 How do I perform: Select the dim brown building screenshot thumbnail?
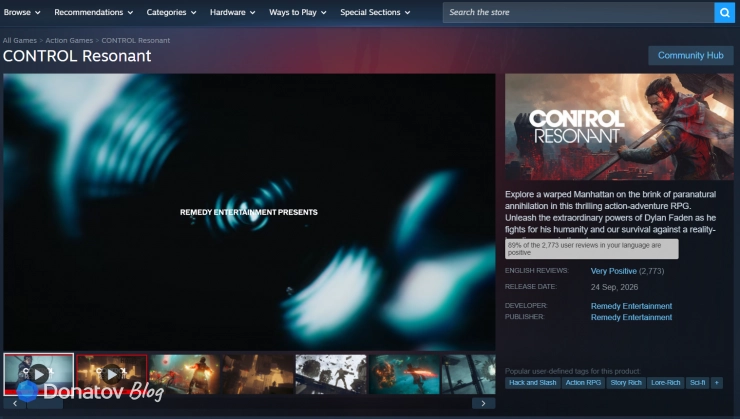coord(258,374)
